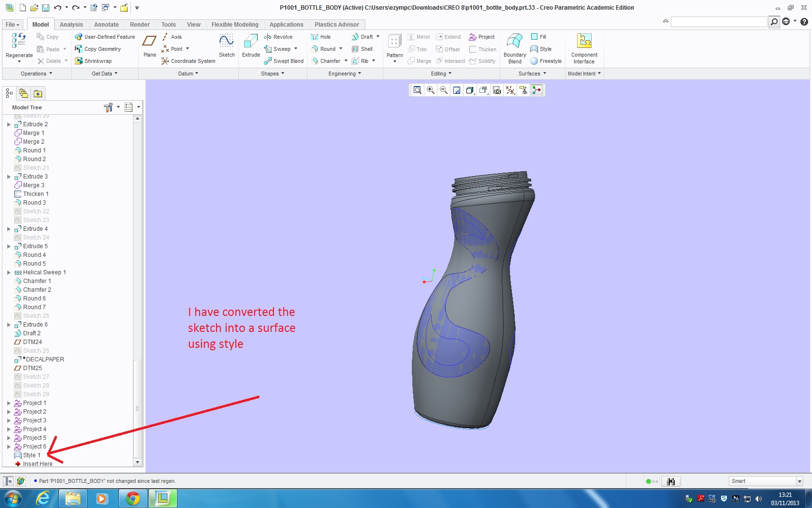Viewport: 812px width, 508px height.
Task: Click the Undo arrow in quick access
Action: (x=58, y=8)
